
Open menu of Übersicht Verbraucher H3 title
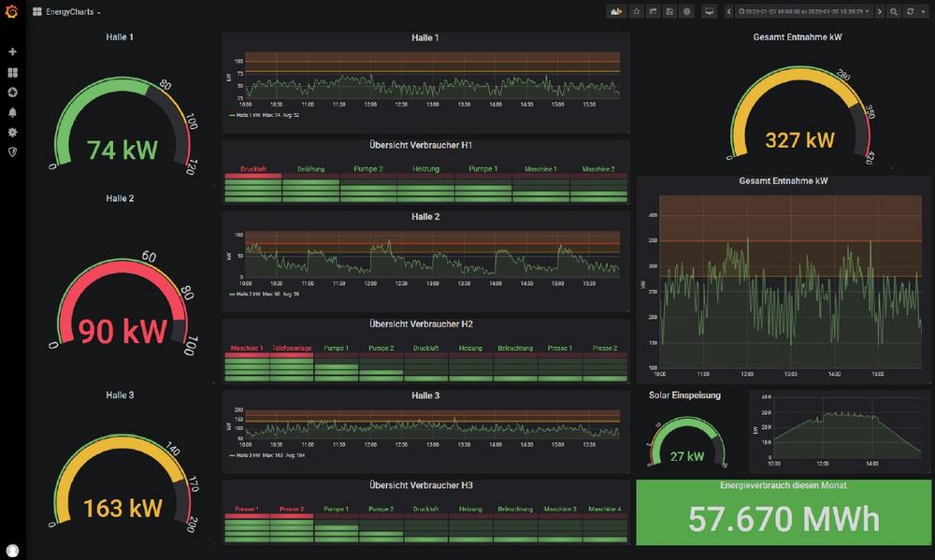(421, 485)
